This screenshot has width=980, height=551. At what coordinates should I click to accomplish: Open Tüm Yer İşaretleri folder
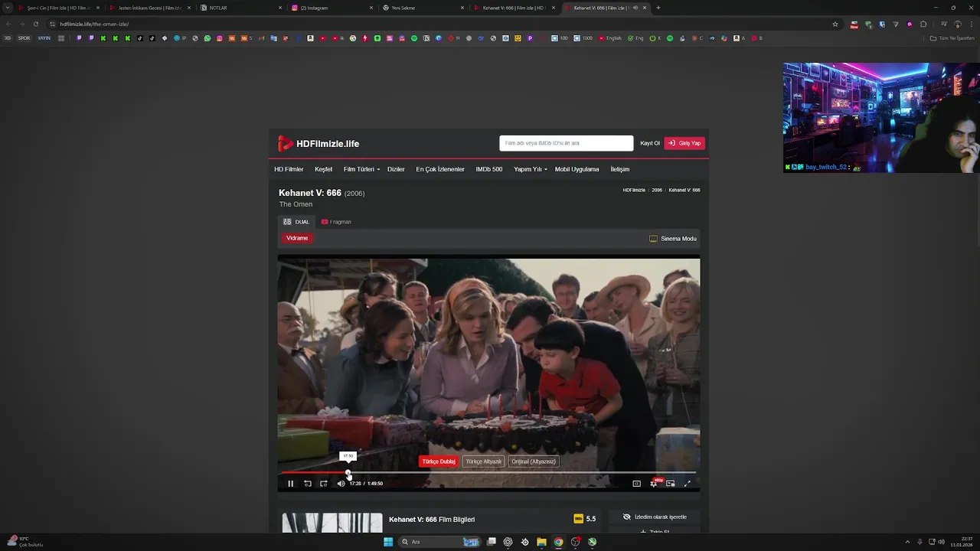pyautogui.click(x=952, y=38)
